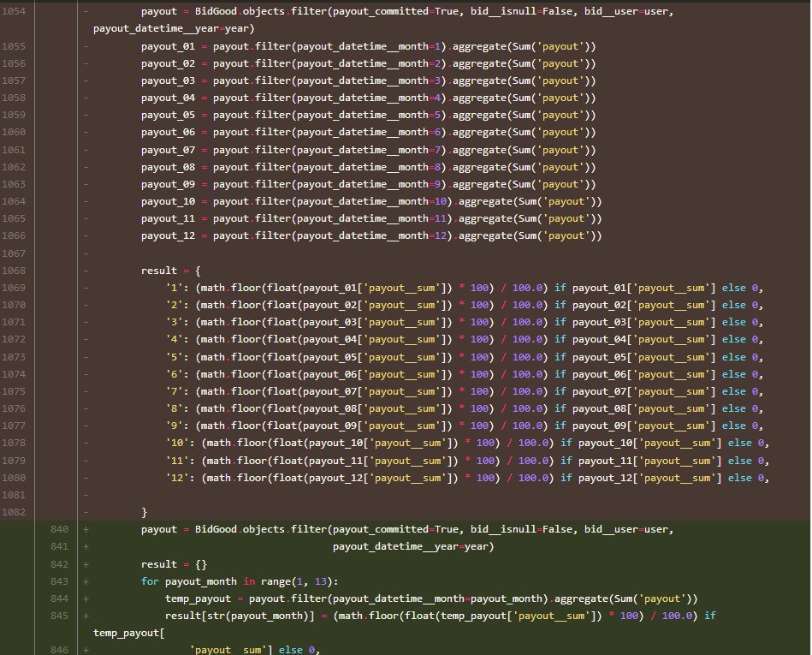812x655 pixels.
Task: Select added line number 841
Action: click(60, 546)
